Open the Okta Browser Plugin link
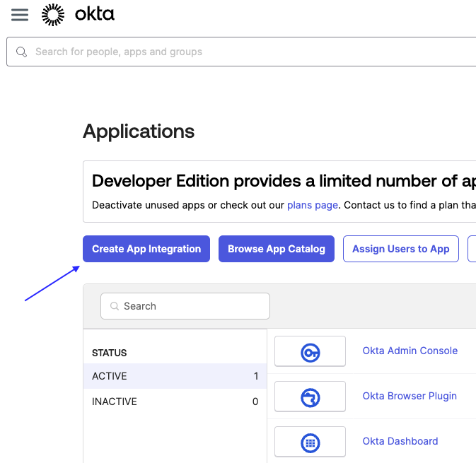 pos(410,396)
